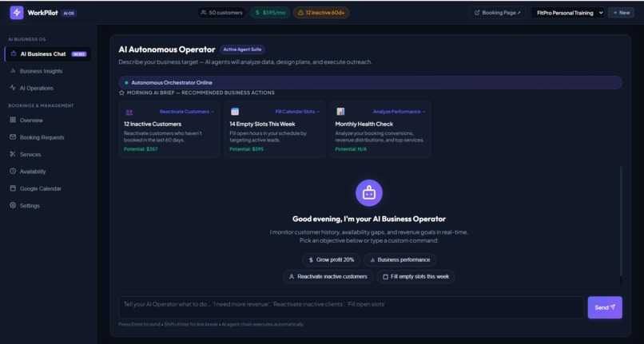Click the 12 inactive 60d+ badge

point(321,13)
